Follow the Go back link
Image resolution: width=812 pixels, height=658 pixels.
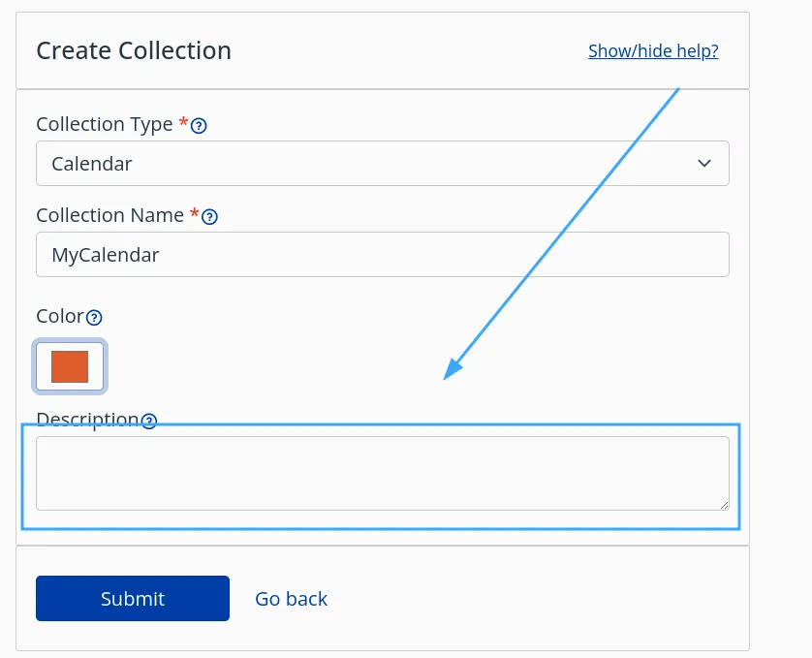point(291,599)
